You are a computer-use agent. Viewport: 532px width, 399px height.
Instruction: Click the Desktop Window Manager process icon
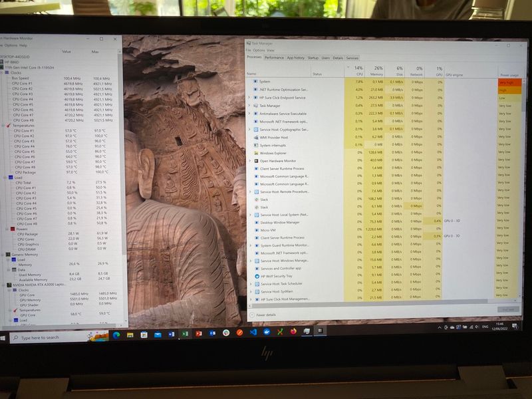coord(257,223)
